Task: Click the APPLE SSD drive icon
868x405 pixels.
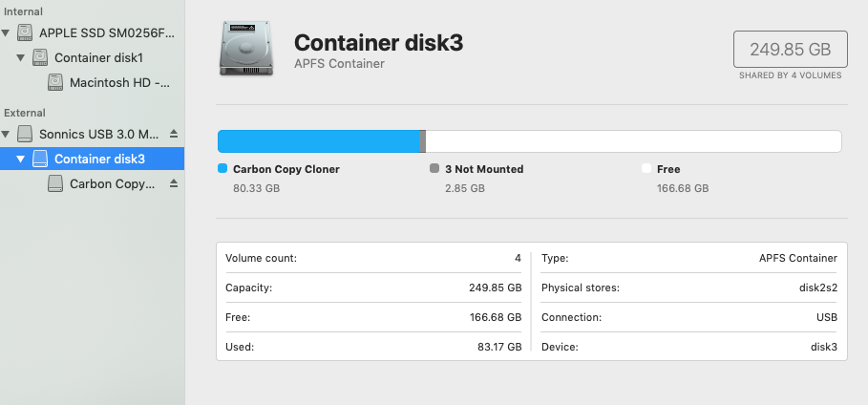Action: (x=24, y=32)
